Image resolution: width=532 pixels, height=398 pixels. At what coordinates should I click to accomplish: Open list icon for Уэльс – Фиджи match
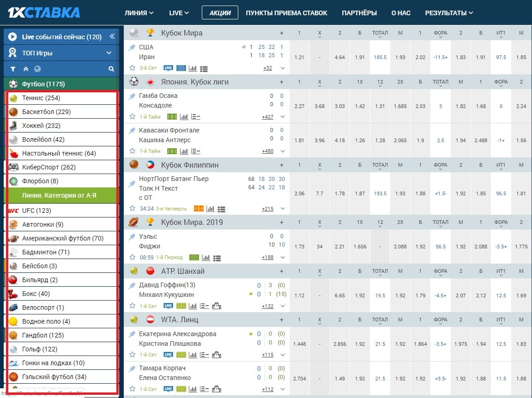point(217,258)
